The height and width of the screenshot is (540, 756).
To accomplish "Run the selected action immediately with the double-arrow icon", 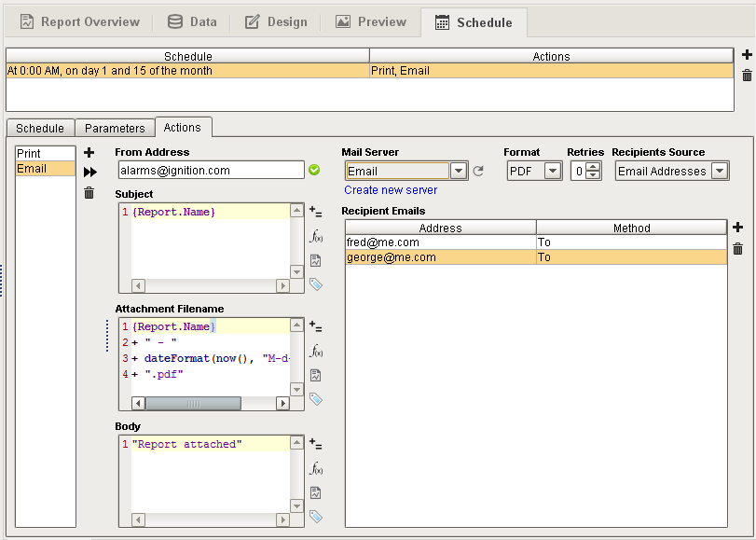I will click(89, 172).
